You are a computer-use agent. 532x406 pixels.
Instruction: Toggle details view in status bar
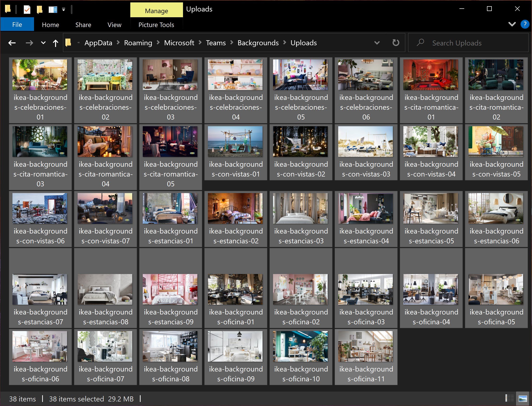(512, 398)
